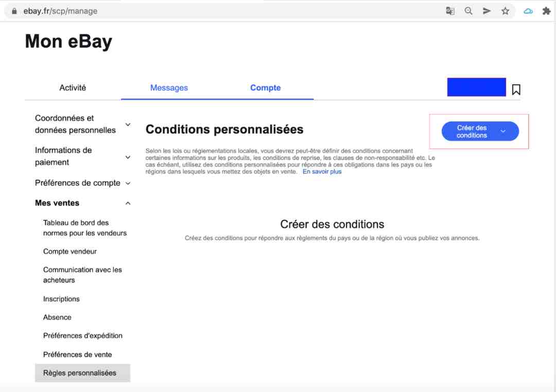Viewport: 556px width, 392px height.
Task: Open the extensions puzzle icon
Action: click(x=546, y=11)
